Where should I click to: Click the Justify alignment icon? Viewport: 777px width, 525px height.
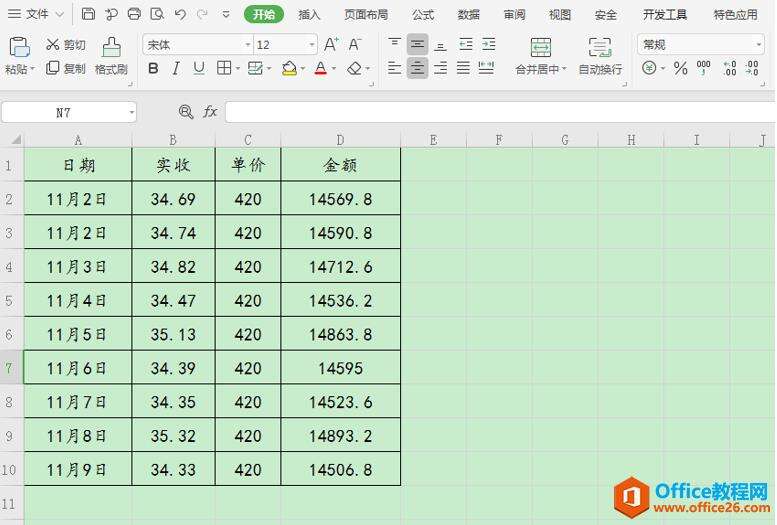(463, 68)
